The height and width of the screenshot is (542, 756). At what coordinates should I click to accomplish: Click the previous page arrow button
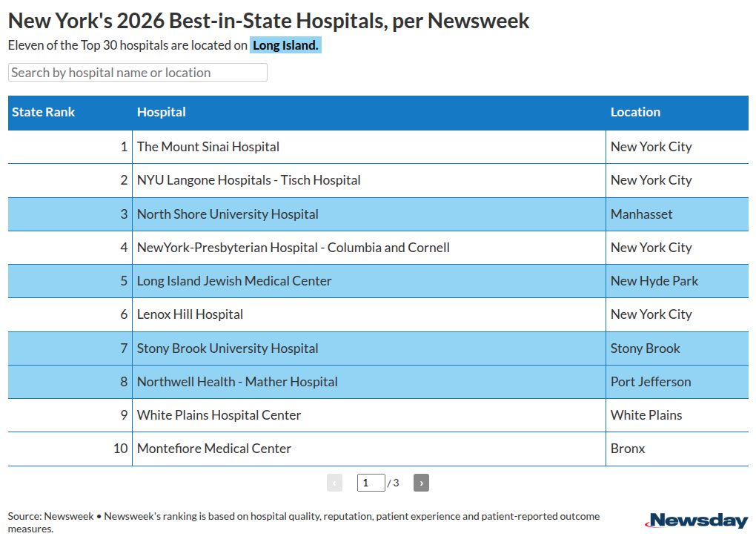[x=334, y=483]
